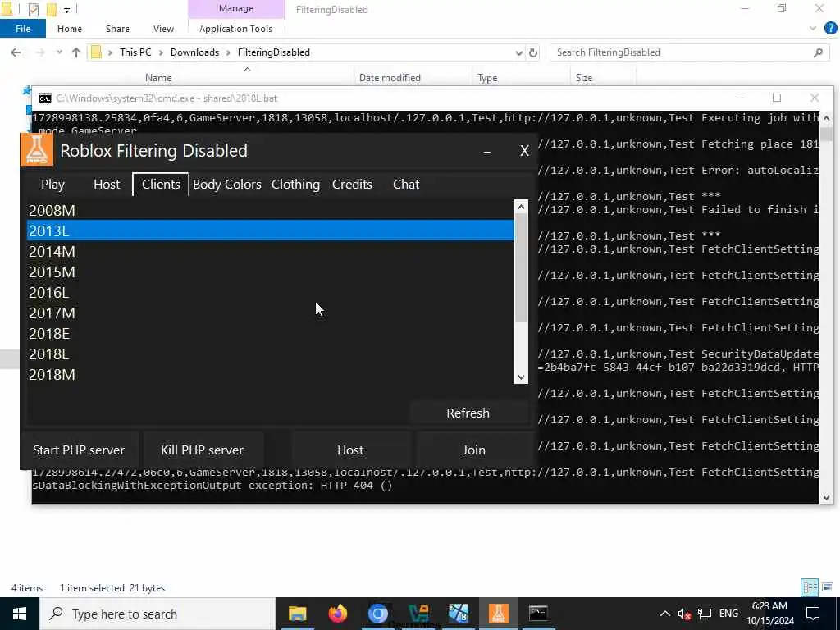840x630 pixels.
Task: Sort by Date modified column
Action: click(390, 78)
